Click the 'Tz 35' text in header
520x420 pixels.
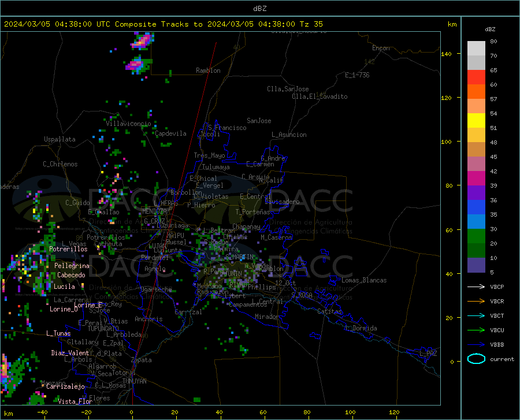click(x=311, y=24)
